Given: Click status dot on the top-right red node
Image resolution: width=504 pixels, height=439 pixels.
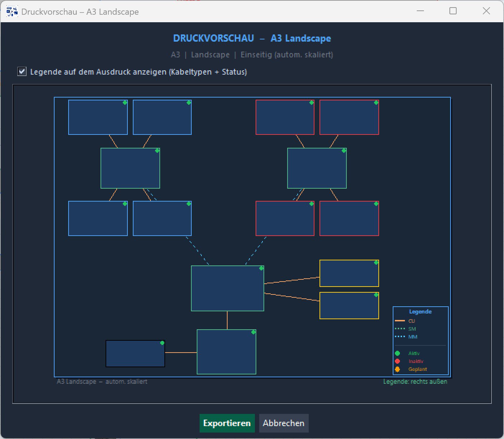Looking at the screenshot, I should 376,103.
